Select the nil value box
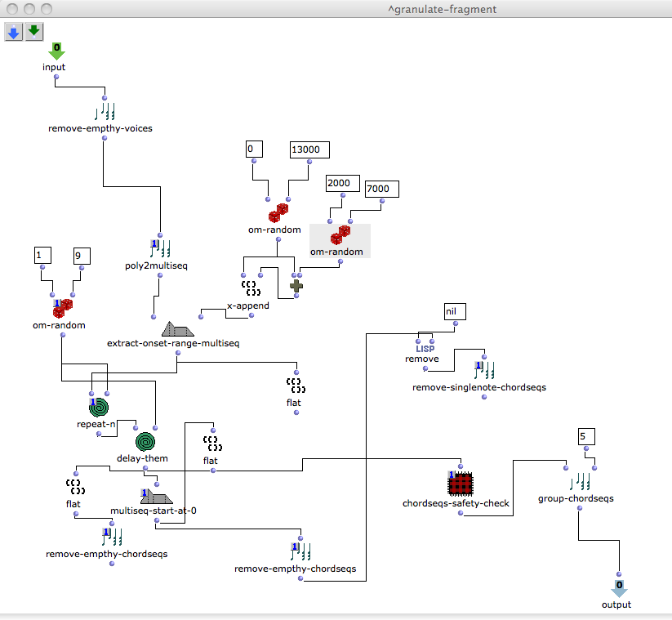The image size is (672, 620). (455, 311)
